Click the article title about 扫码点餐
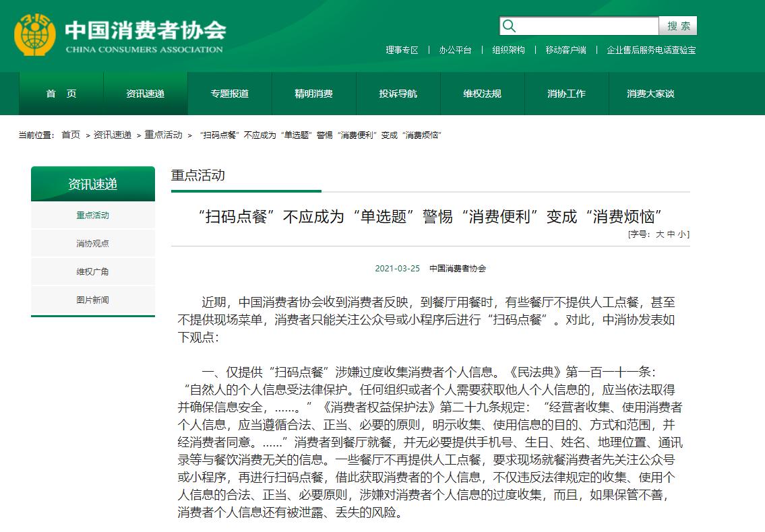Viewport: 765px width, 532px height. 430,217
